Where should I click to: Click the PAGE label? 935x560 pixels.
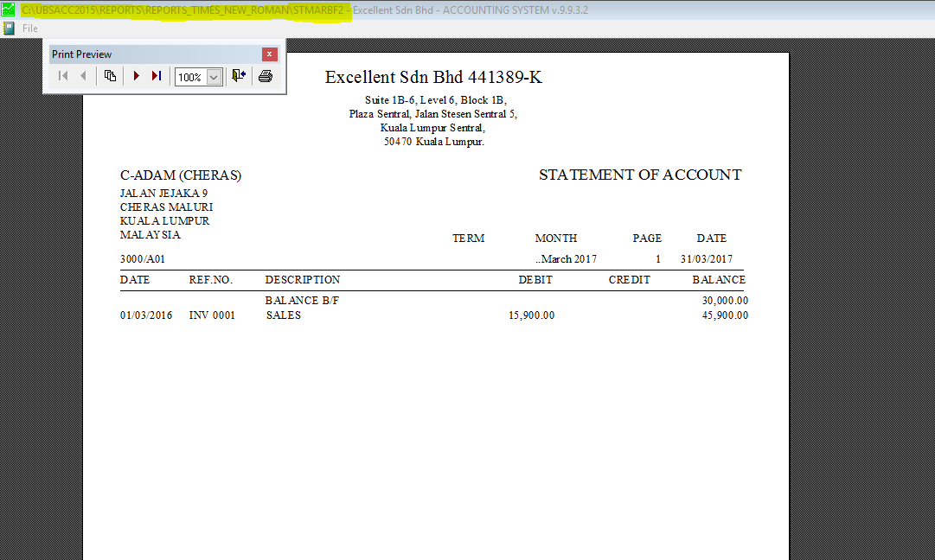pos(647,239)
